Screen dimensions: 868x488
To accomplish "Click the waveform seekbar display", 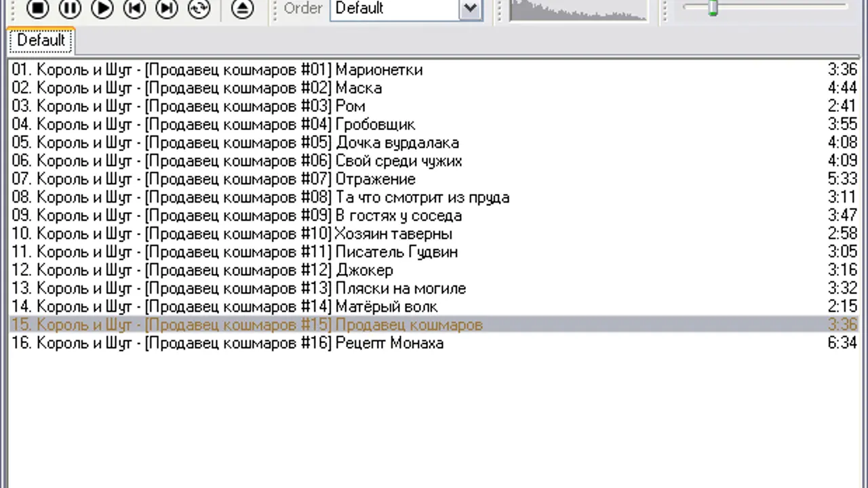I will point(578,9).
